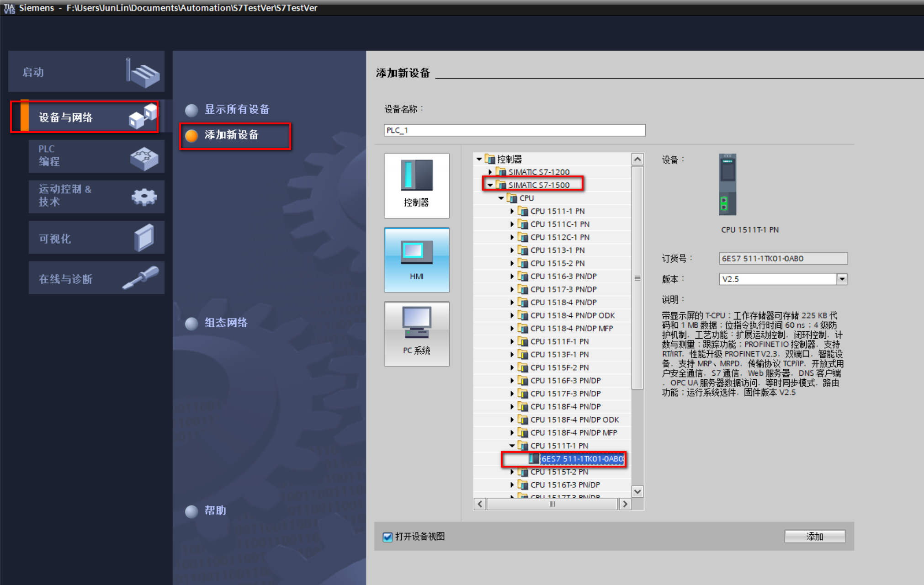Choose 组态网络 option
The width and height of the screenshot is (924, 585).
216,323
